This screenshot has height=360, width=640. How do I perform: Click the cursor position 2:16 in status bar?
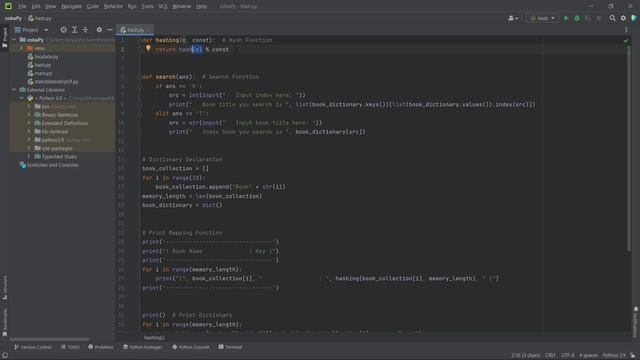[x=525, y=356]
